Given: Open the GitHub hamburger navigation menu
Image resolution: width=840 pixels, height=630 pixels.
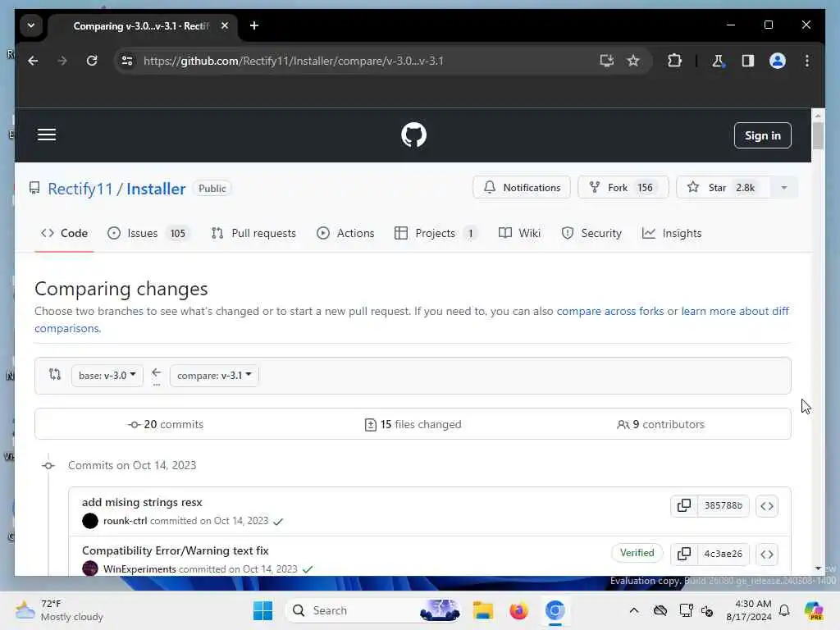Looking at the screenshot, I should (x=47, y=135).
